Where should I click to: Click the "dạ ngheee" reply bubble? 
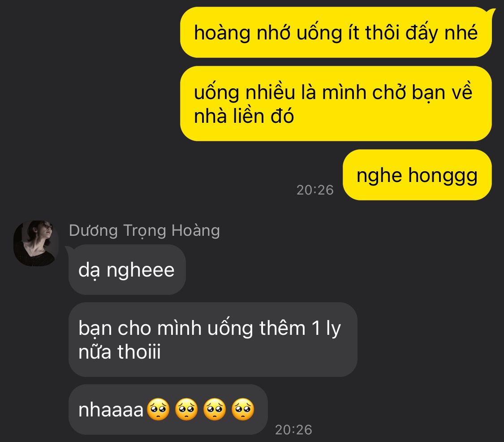point(127,269)
